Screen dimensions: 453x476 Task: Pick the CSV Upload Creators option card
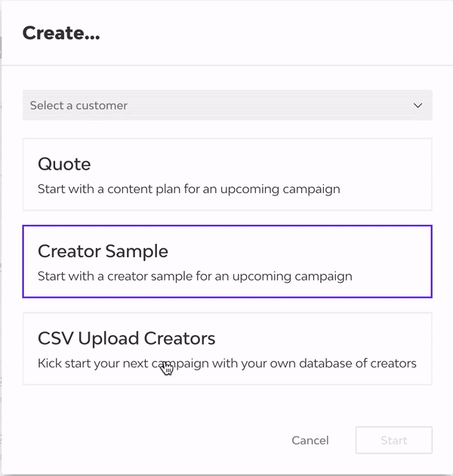(226, 349)
